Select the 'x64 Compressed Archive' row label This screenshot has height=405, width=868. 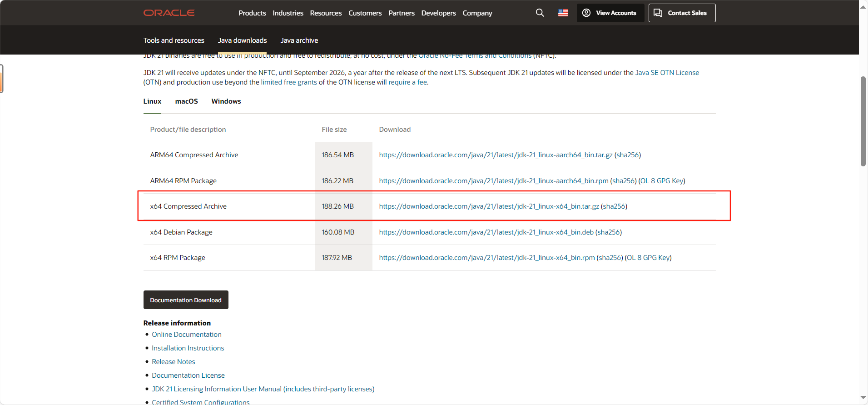coord(188,206)
